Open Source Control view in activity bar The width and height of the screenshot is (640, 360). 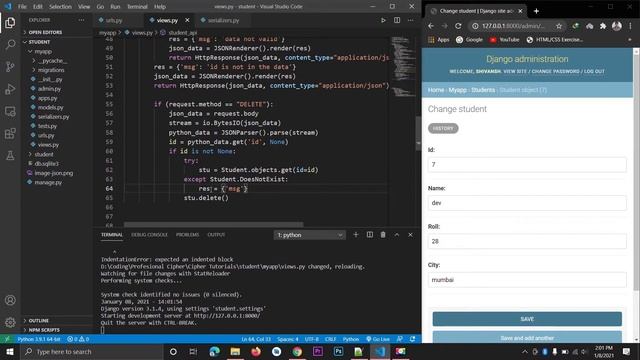point(10,67)
